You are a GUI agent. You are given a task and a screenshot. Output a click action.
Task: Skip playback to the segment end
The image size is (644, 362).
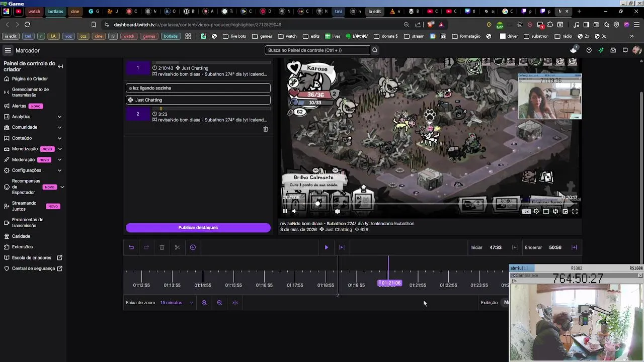[x=342, y=247]
